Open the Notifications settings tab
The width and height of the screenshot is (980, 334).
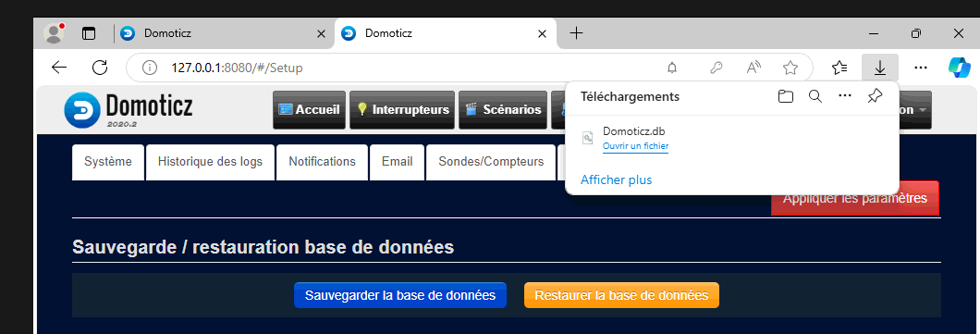pyautogui.click(x=322, y=162)
